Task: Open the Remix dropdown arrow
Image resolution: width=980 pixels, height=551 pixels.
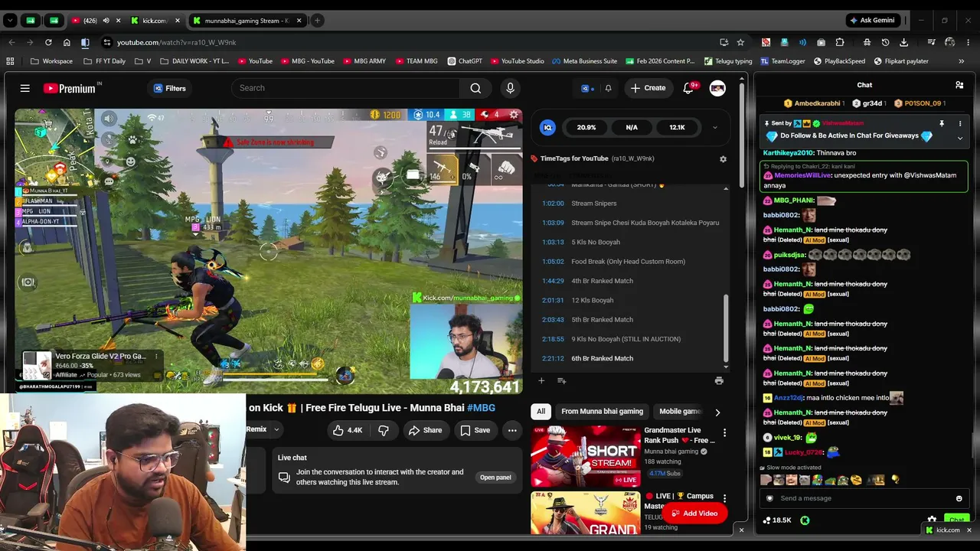Action: click(x=276, y=429)
